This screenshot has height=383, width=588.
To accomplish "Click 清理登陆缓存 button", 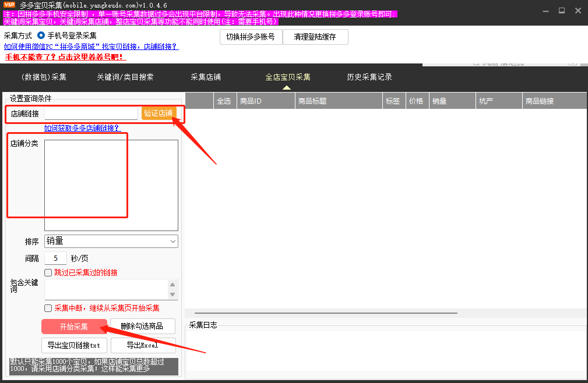I will [x=315, y=37].
